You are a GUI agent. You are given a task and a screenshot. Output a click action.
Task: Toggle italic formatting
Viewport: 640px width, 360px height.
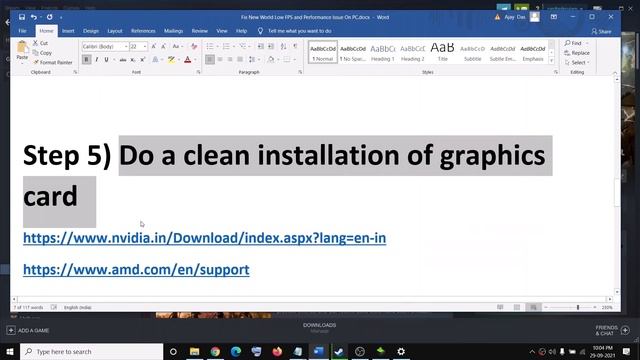pos(97,60)
